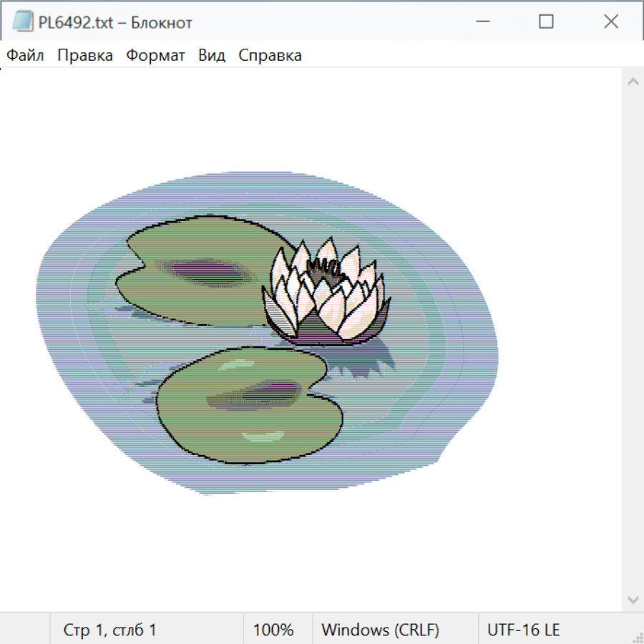
Task: Minimize the Блокнот window
Action: (482, 22)
